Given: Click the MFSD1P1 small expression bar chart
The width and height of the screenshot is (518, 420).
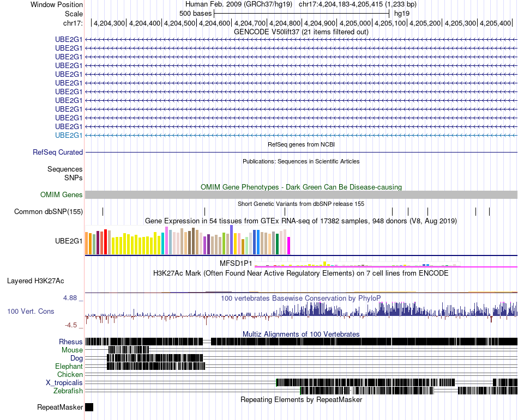Looking at the screenshot, I should pyautogui.click(x=357, y=264).
